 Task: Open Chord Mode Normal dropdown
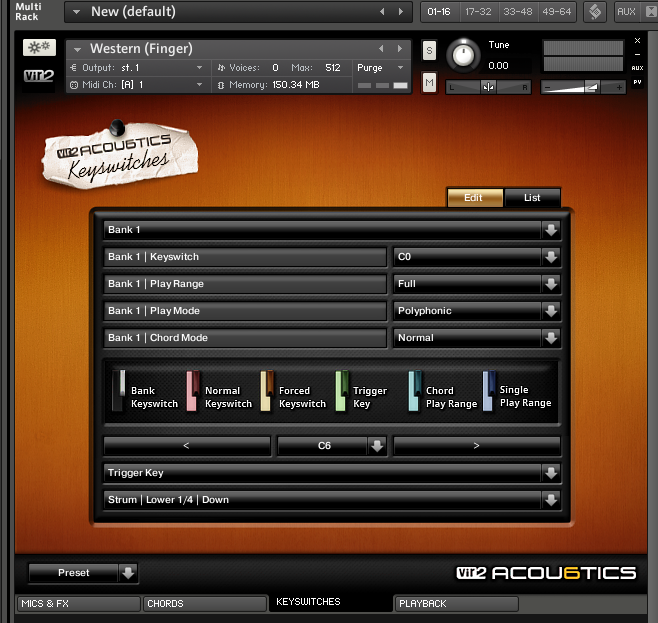click(551, 338)
